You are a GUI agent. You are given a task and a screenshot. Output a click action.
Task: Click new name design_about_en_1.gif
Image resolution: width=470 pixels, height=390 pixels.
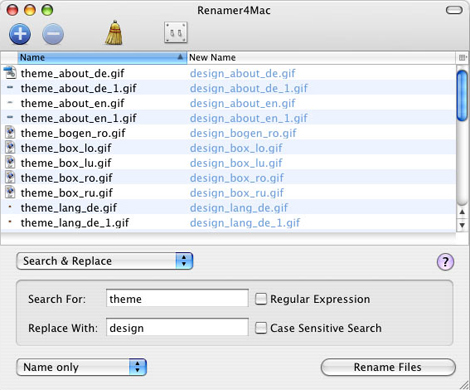pos(249,118)
